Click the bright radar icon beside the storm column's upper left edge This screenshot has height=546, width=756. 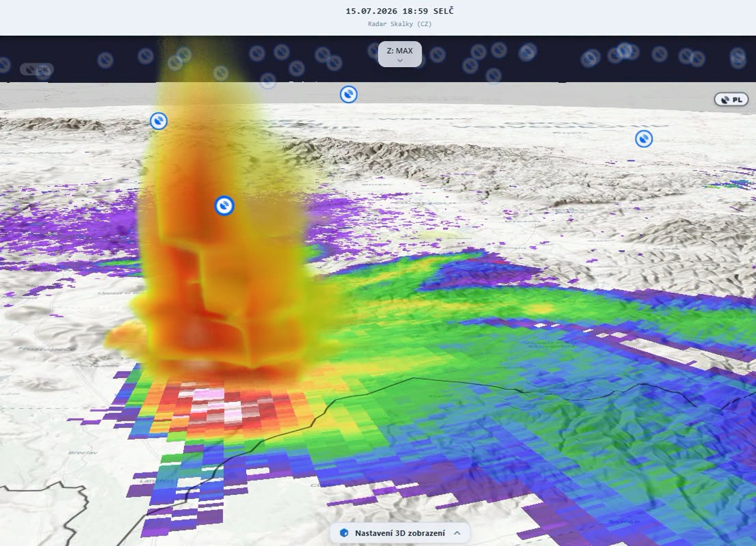(159, 121)
